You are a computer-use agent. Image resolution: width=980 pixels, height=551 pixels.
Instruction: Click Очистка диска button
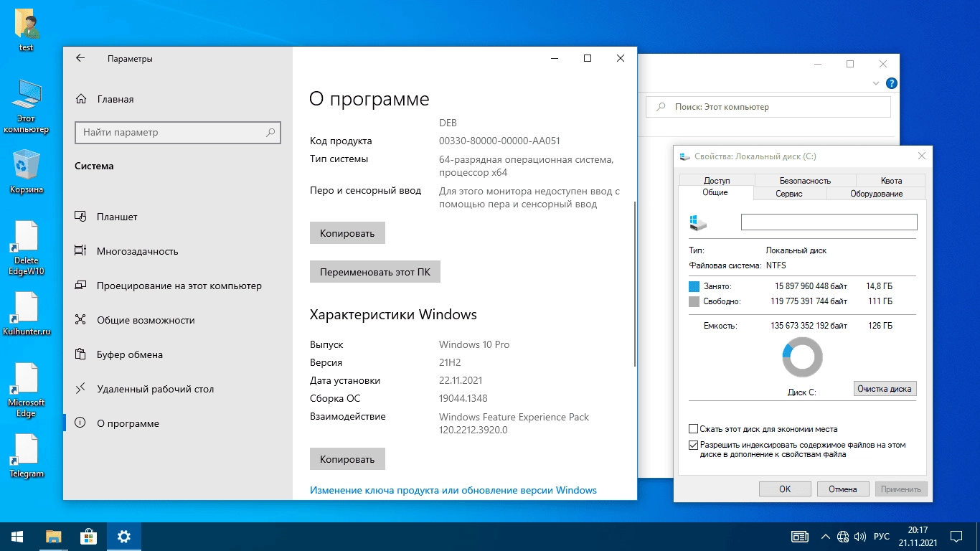click(885, 389)
